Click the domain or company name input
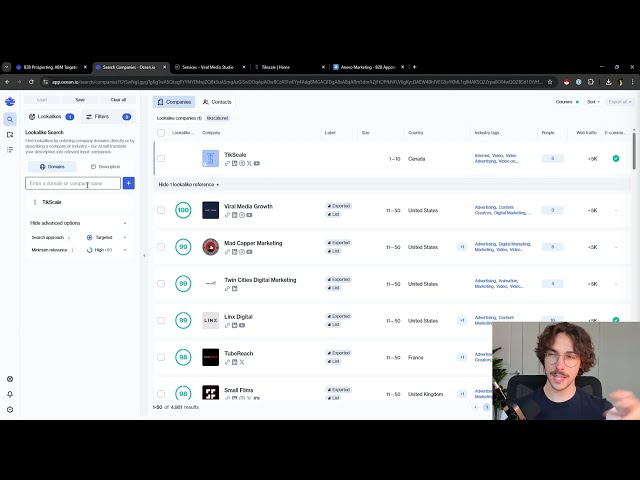The height and width of the screenshot is (480, 640). tap(73, 183)
